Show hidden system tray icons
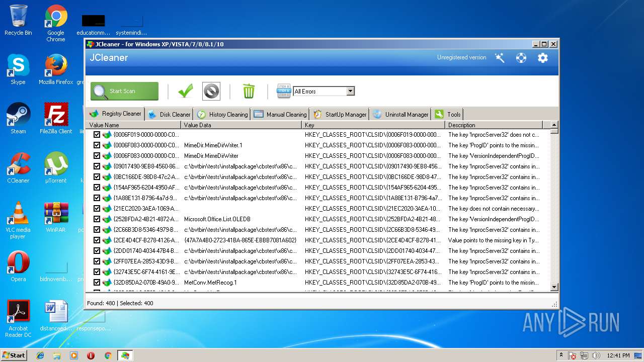Viewport: 644px width, 362px height. pos(560,355)
